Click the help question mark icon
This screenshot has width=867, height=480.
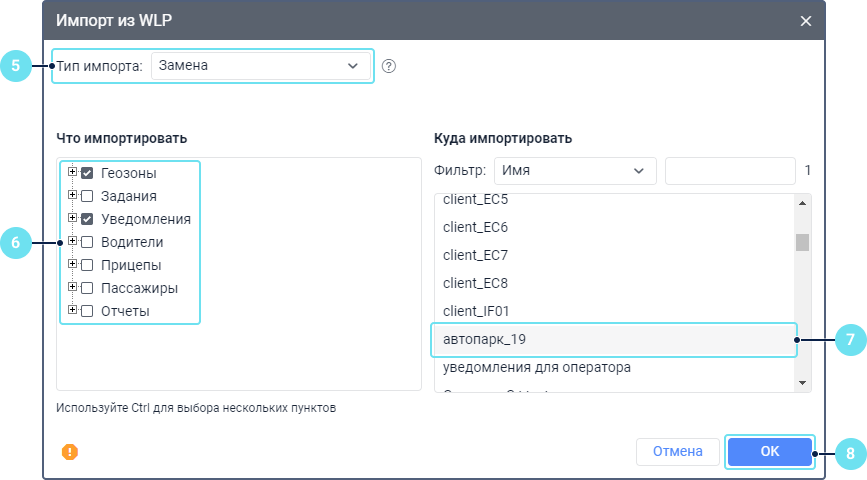coord(389,66)
